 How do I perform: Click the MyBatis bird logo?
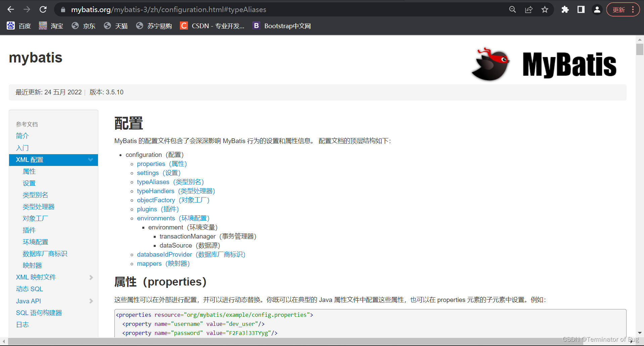point(544,64)
